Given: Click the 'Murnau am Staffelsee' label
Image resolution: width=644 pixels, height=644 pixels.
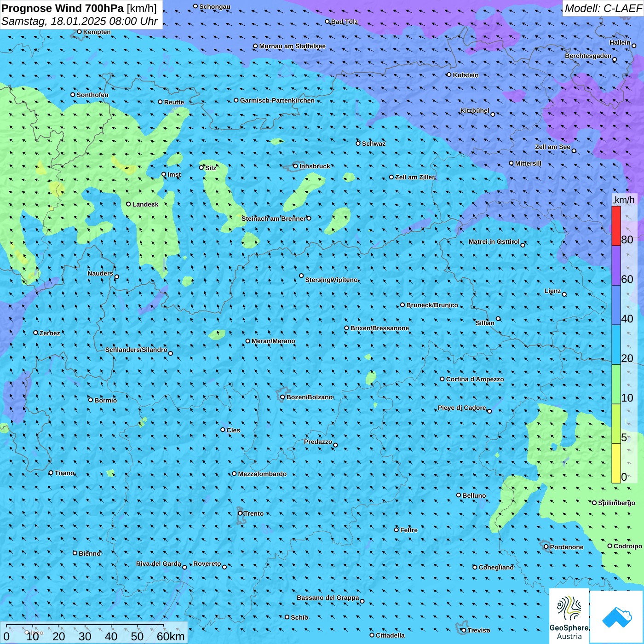Looking at the screenshot, I should pyautogui.click(x=292, y=46).
